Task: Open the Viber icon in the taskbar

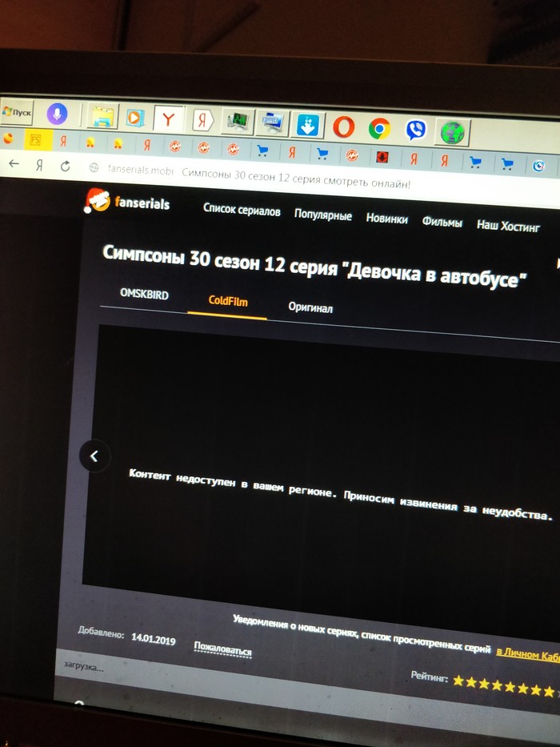Action: click(415, 130)
